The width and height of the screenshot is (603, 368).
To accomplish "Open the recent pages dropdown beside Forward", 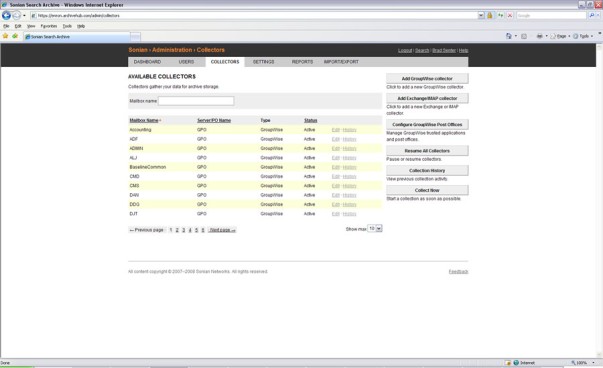I will pyautogui.click(x=24, y=16).
